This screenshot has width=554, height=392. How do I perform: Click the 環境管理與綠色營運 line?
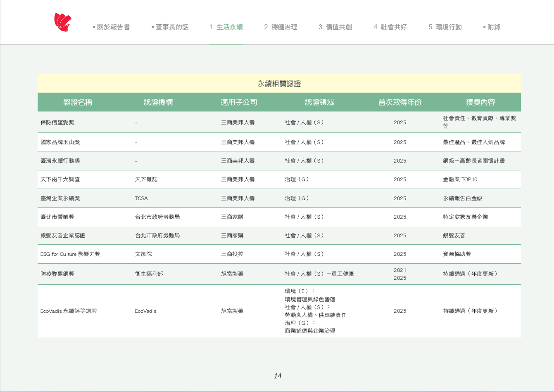coord(310,300)
